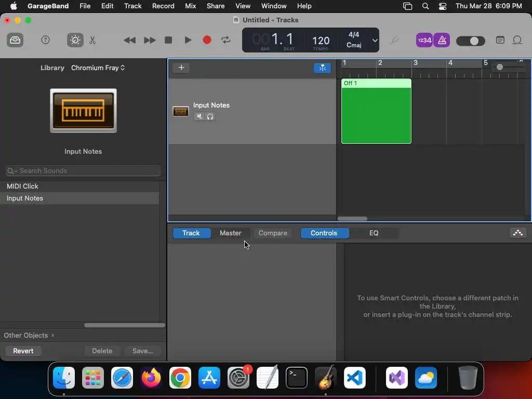Open the Record menu
This screenshot has width=532, height=399.
point(163,6)
